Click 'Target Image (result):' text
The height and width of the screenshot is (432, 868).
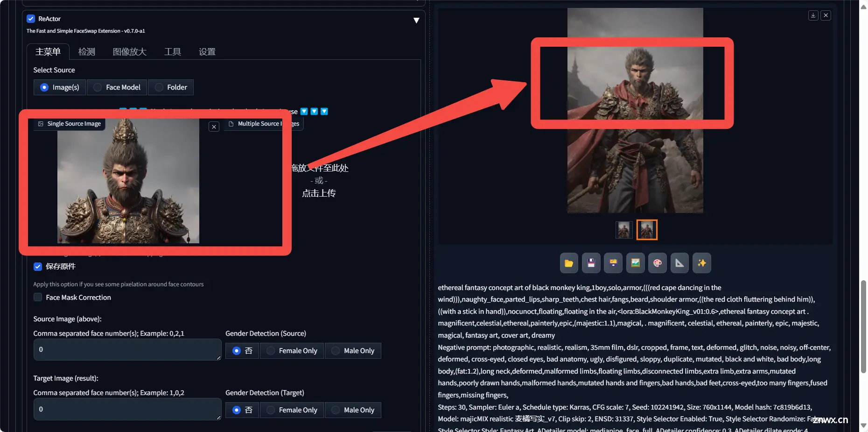(66, 378)
